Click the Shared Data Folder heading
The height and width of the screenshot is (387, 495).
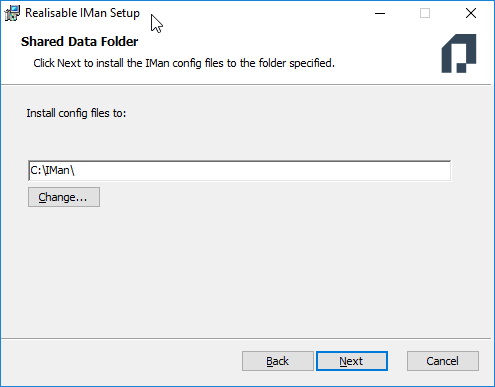click(79, 42)
